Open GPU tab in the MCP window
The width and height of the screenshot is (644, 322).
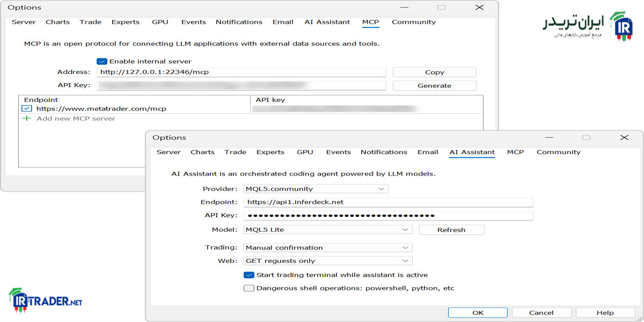[160, 22]
